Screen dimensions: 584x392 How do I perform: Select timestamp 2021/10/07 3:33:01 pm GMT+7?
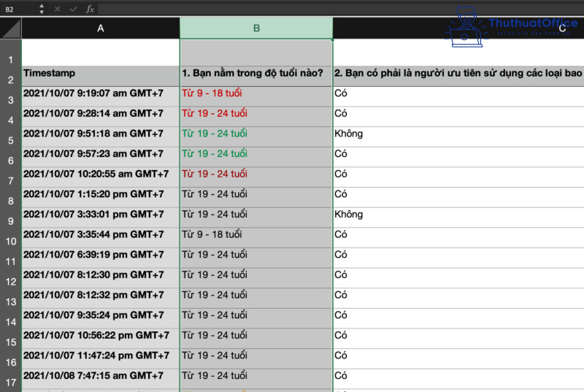click(x=101, y=218)
